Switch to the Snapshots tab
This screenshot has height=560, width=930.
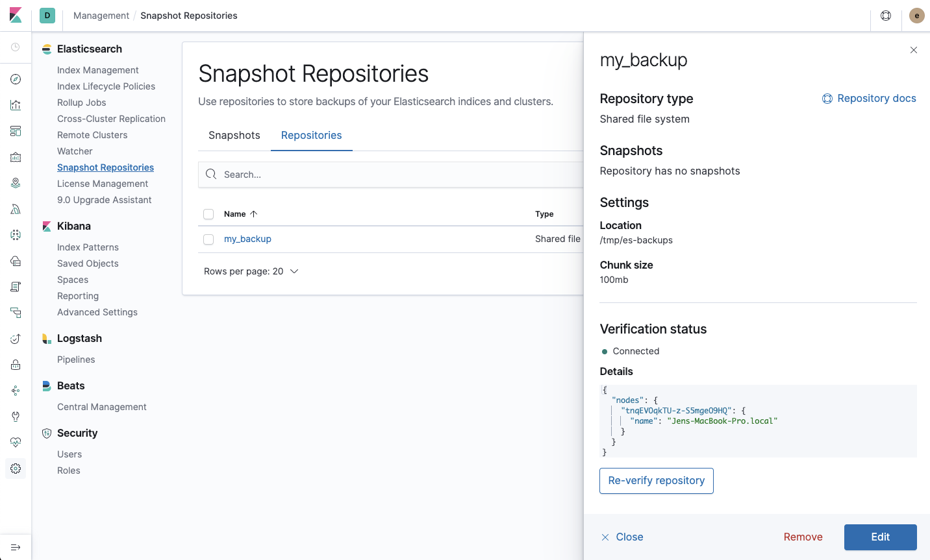coord(234,135)
